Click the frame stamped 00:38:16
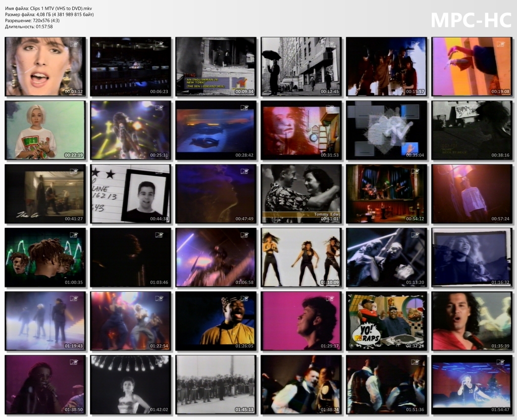 click(472, 130)
